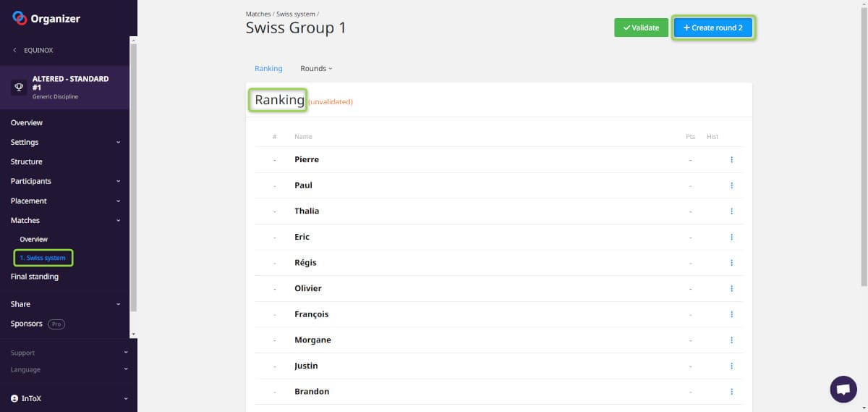Open the three-dot menu for Olivier
Viewport: 868px width, 412px height.
[731, 288]
